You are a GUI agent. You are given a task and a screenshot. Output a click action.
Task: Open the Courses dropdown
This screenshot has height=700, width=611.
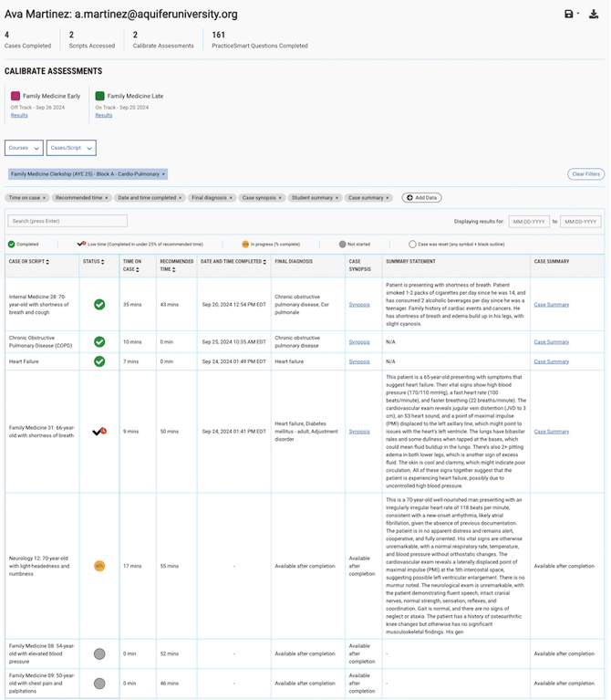[24, 148]
